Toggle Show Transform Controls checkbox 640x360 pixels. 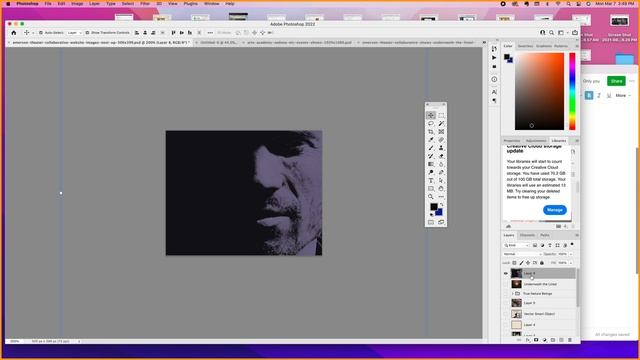(x=87, y=33)
